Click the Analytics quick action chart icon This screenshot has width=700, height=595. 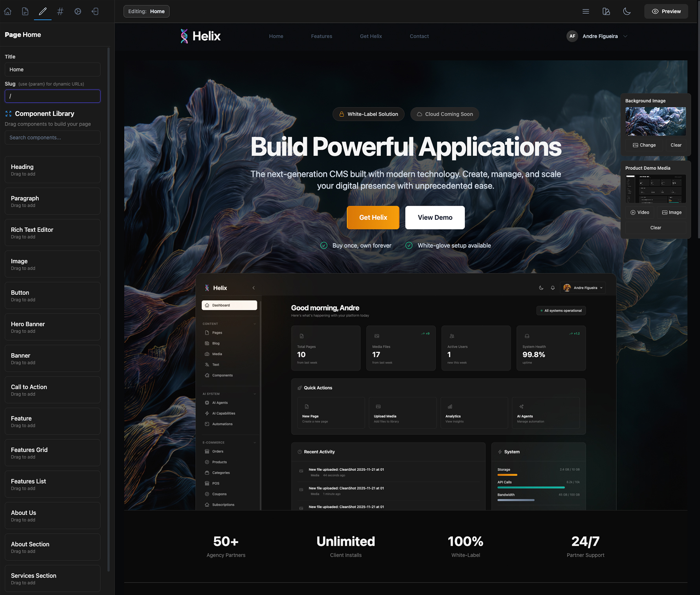[450, 407]
